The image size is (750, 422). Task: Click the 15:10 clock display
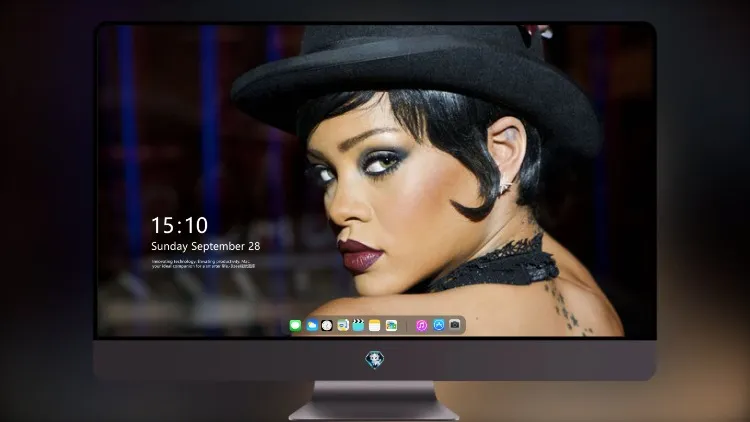pos(179,225)
